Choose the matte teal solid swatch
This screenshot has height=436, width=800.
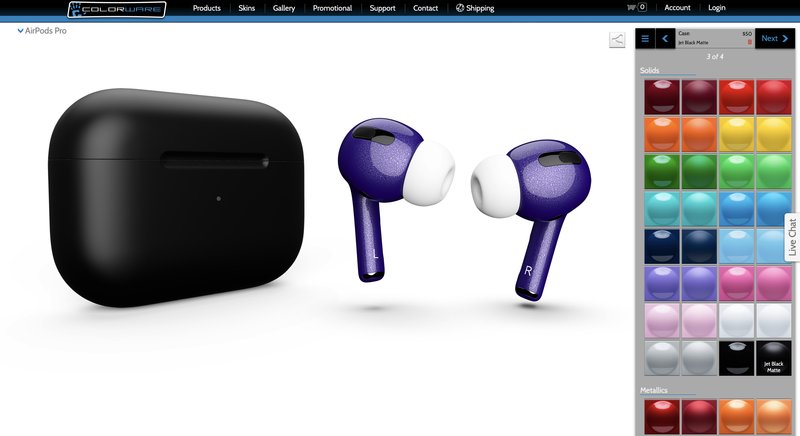(x=699, y=209)
